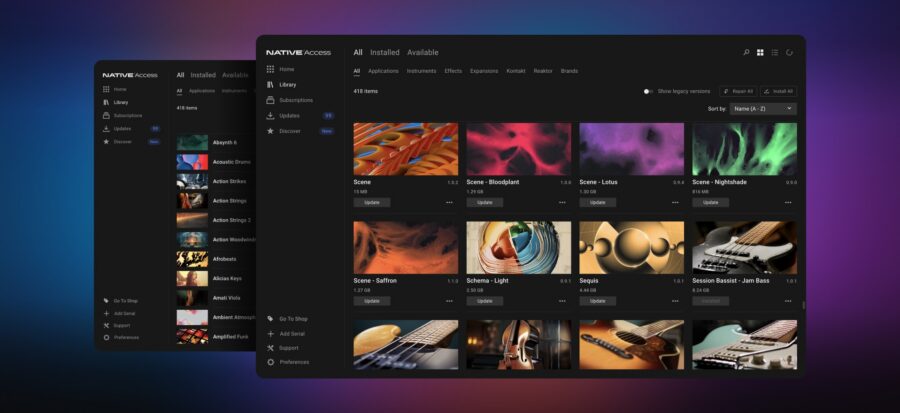Open more options for Scene - Nightshade
The width and height of the screenshot is (900, 413).
[788, 202]
